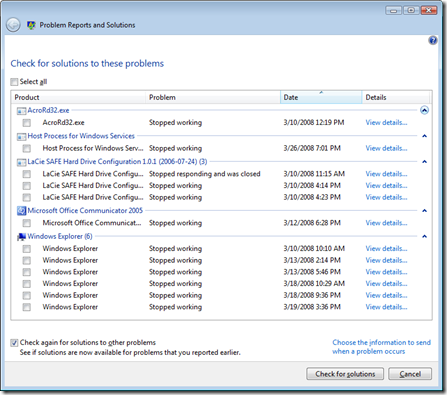Toggle the Select all checkbox
Viewport: 447px width, 395px height.
14,82
